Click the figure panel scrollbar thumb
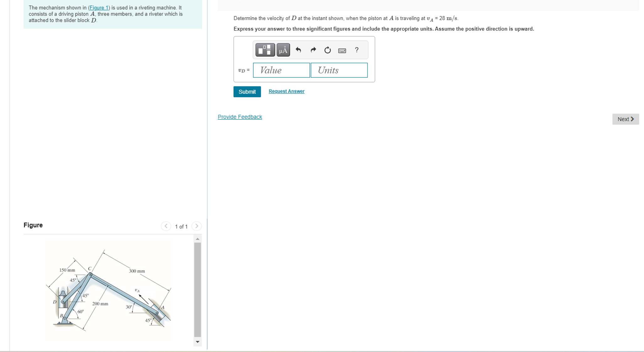Image resolution: width=644 pixels, height=352 pixels. pos(197,289)
